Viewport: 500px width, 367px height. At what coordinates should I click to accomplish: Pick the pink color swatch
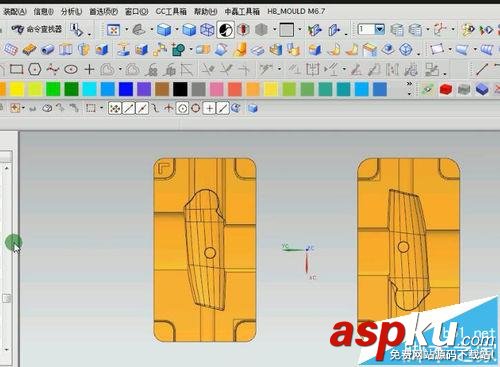click(x=217, y=89)
